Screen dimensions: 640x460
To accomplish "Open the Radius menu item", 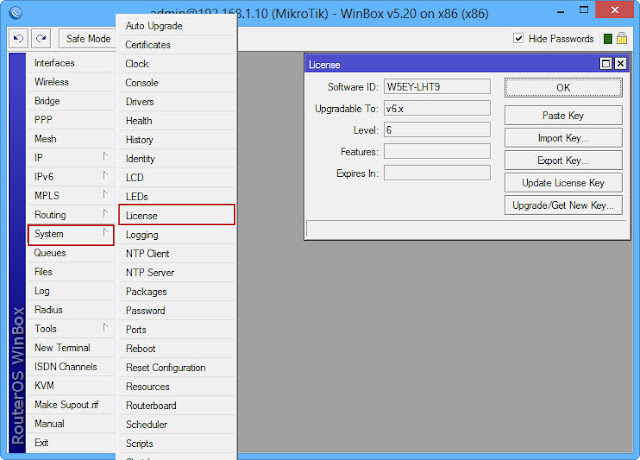I will tap(71, 310).
